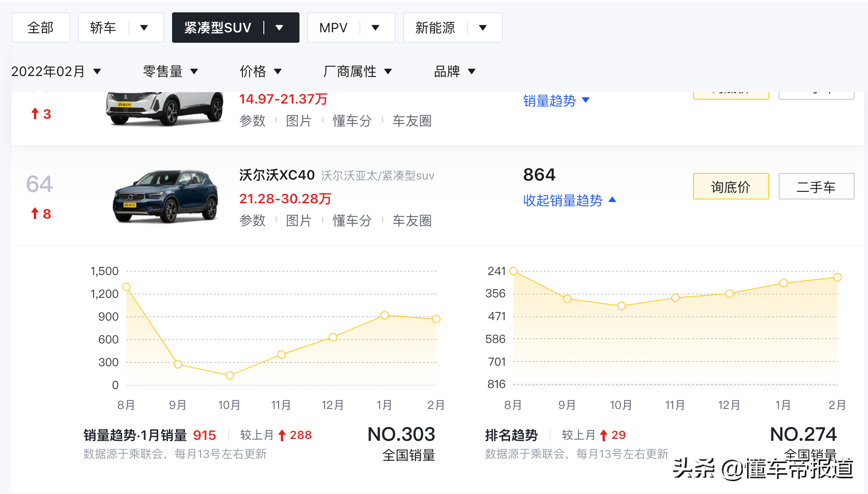Viewport: 868px width, 494px height.
Task: Open 懂车分 link for 沃尔沃XC40
Action: coord(352,220)
